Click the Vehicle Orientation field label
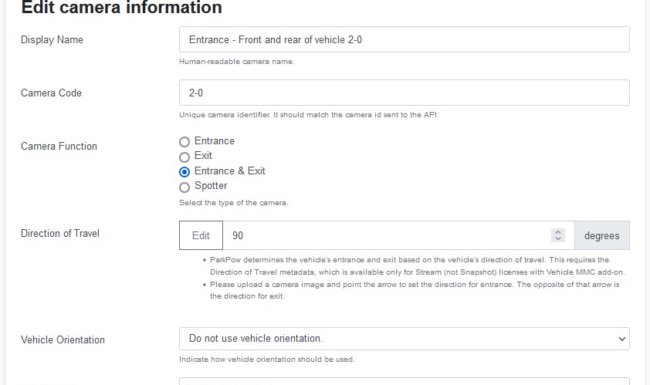The width and height of the screenshot is (650, 385). [63, 340]
